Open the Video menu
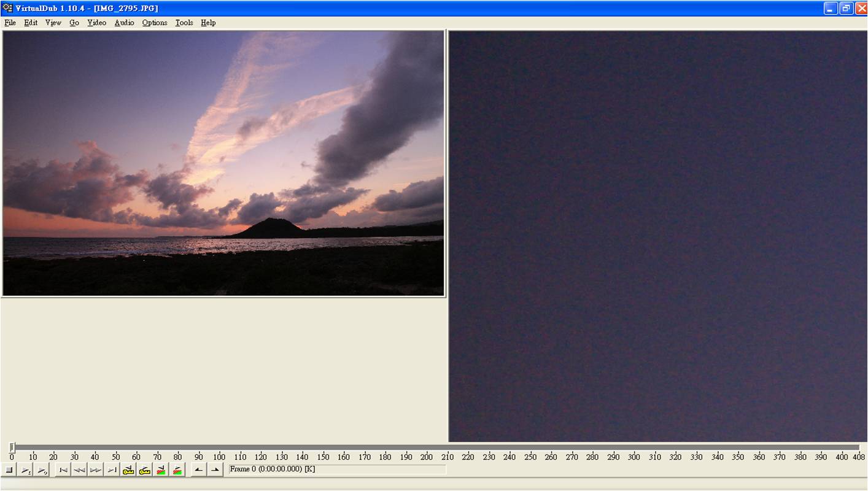The height and width of the screenshot is (491, 868). click(96, 23)
